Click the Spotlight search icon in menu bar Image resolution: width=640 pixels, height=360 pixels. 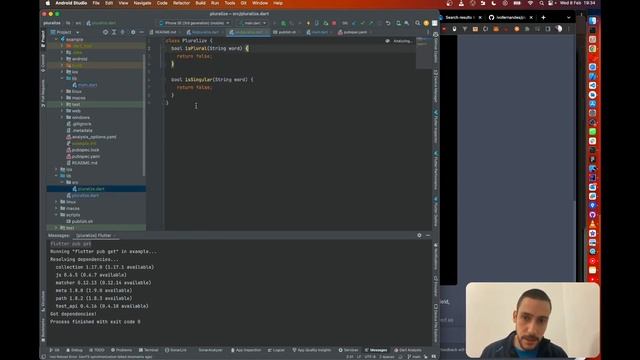pyautogui.click(x=541, y=3)
